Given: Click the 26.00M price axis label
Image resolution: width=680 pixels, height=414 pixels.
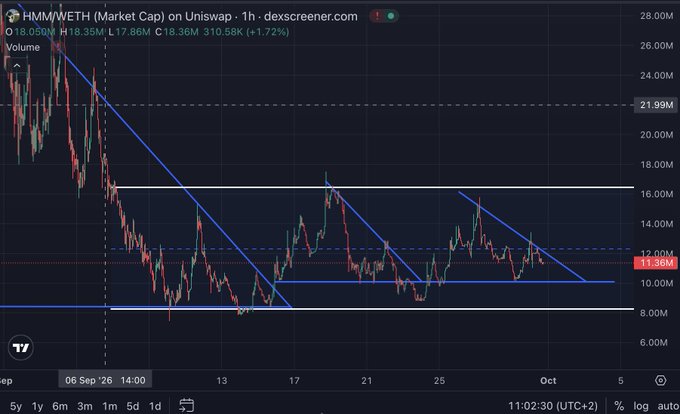Looking at the screenshot, I should pyautogui.click(x=657, y=46).
